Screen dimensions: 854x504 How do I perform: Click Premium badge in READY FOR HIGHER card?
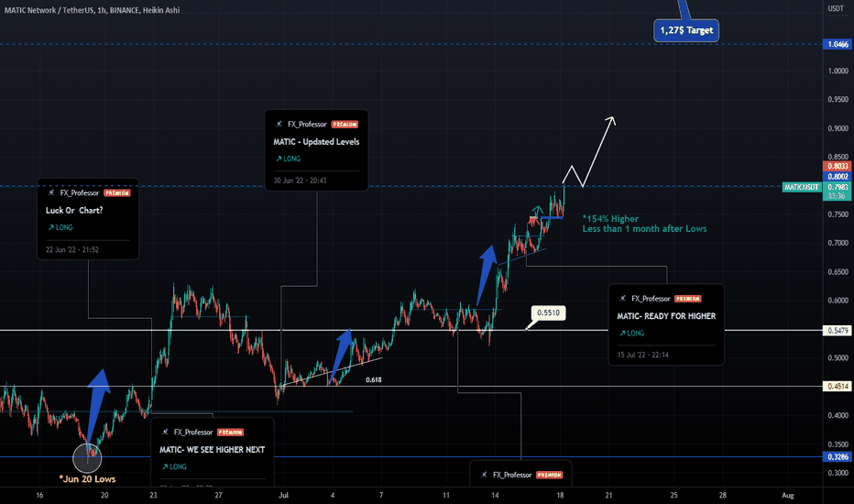688,299
